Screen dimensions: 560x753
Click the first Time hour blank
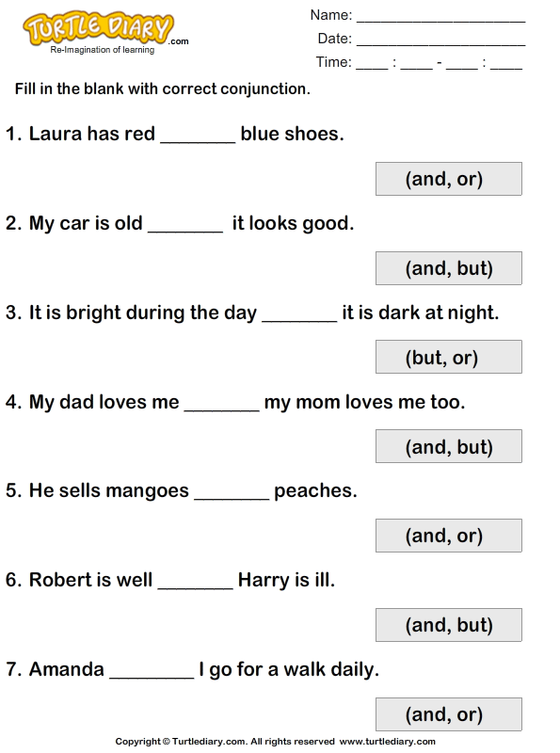click(x=371, y=67)
